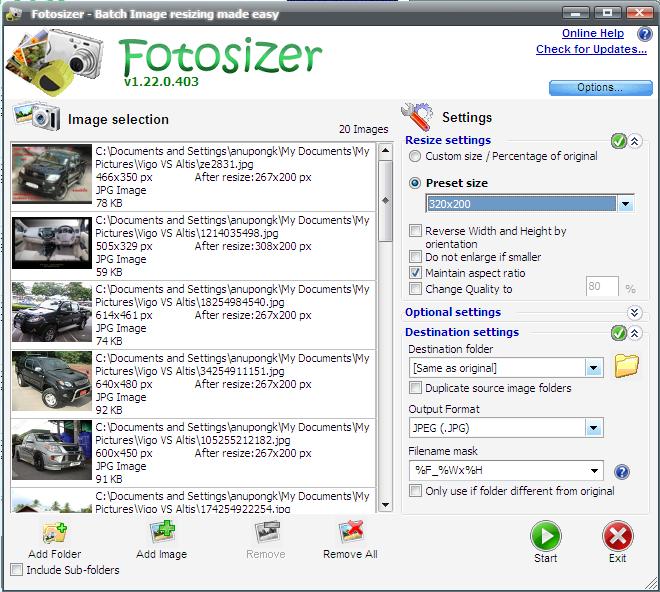660x592 pixels.
Task: Enable Change Quality to checkbox
Action: [x=415, y=289]
